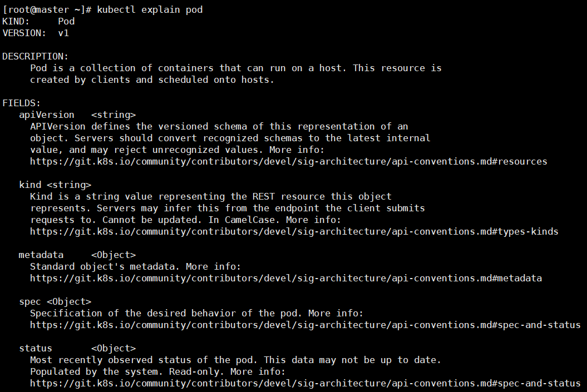
Task: Select the 'KIND: Pod' line
Action: point(38,21)
